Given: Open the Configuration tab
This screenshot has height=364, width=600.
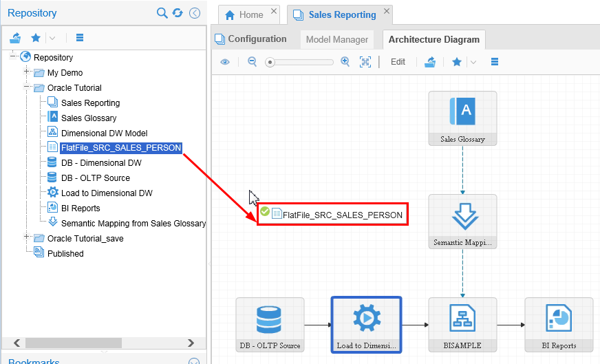Looking at the screenshot, I should coord(250,39).
